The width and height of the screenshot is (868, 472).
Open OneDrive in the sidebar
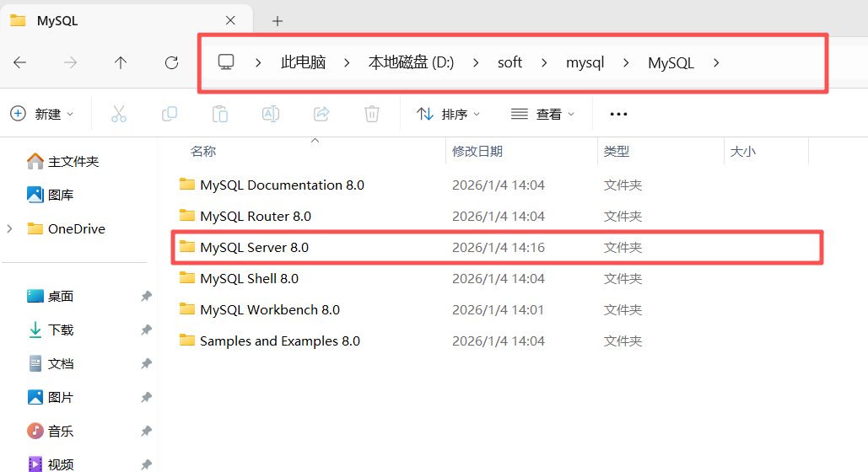[x=66, y=228]
